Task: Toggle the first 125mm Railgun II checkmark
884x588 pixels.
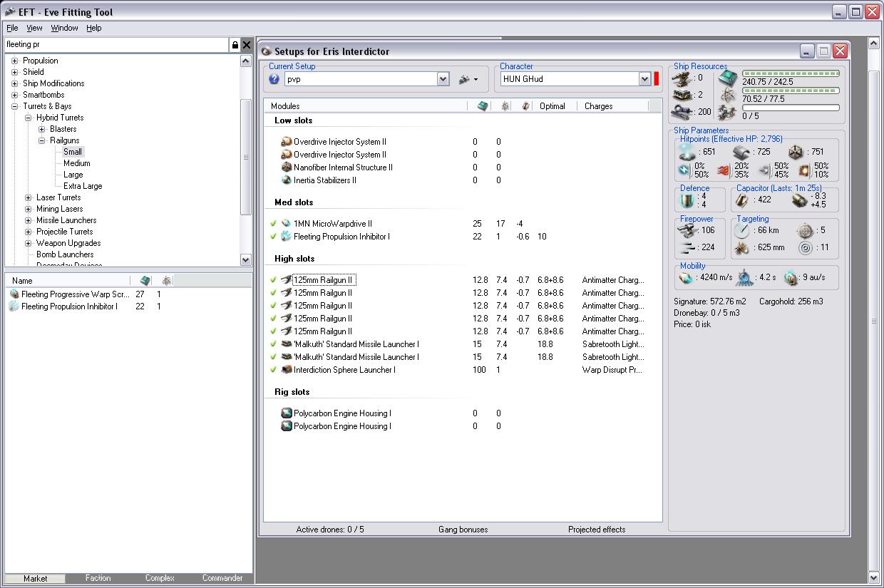Action: (x=273, y=280)
